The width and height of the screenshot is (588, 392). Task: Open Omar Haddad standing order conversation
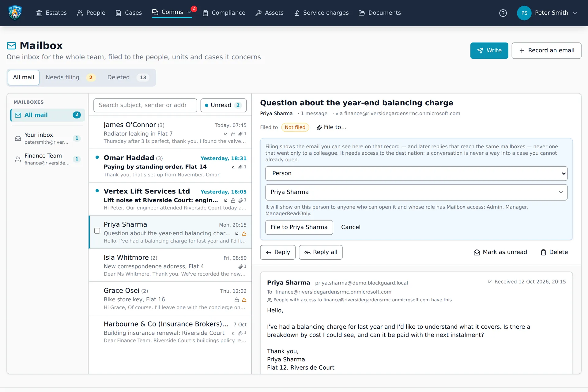(x=170, y=166)
